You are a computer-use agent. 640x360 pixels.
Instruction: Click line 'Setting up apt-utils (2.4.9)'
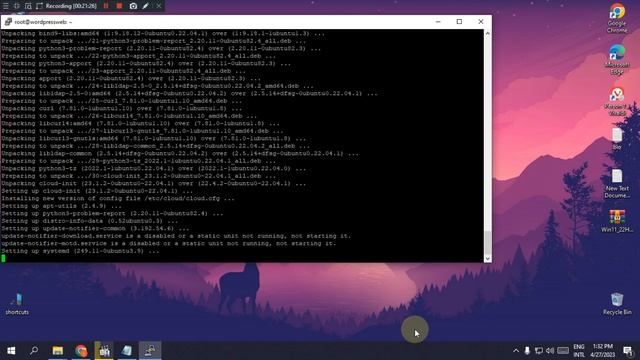[x=61, y=206]
